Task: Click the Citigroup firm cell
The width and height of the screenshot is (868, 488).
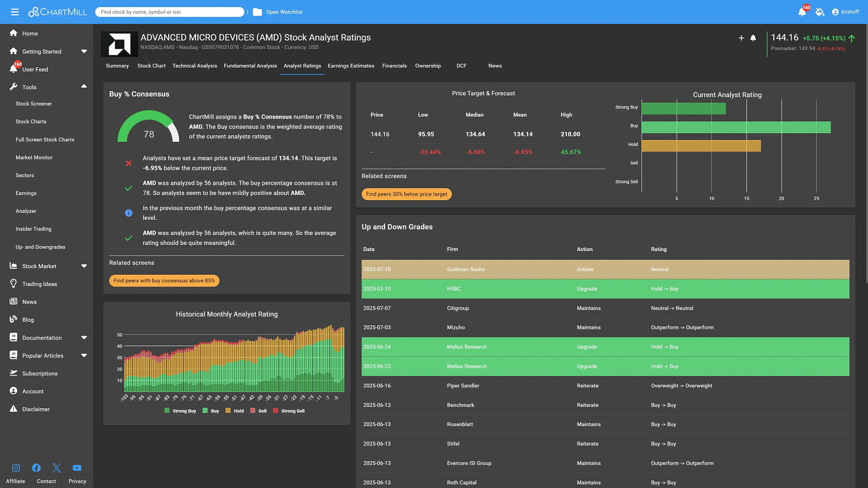Action: [x=458, y=308]
